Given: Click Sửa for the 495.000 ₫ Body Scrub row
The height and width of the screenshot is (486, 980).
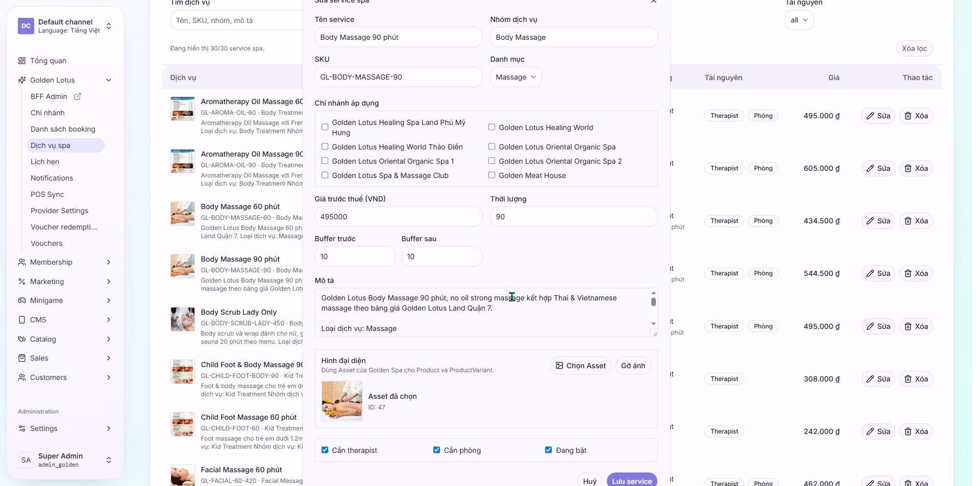Looking at the screenshot, I should click(x=878, y=326).
